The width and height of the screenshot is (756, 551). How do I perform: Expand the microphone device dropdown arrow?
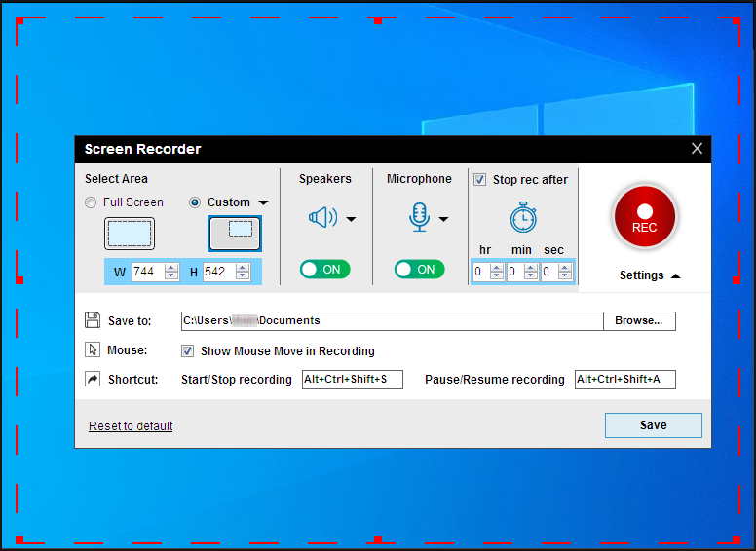point(443,219)
